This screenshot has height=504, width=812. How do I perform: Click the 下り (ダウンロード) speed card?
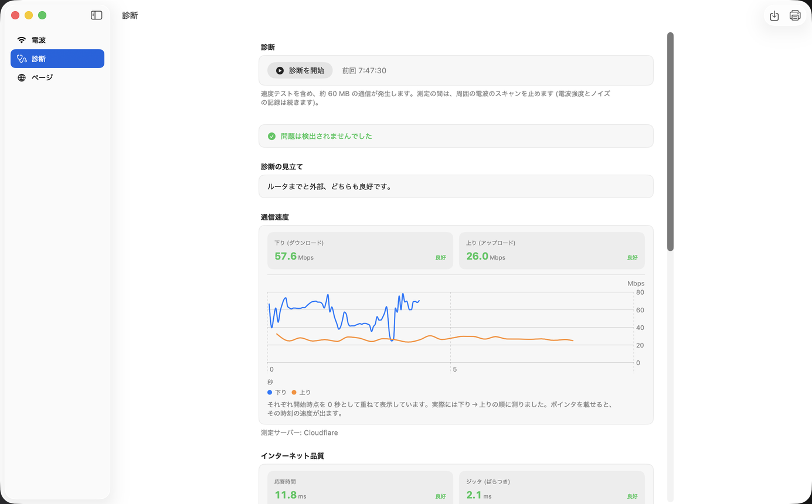tap(360, 251)
